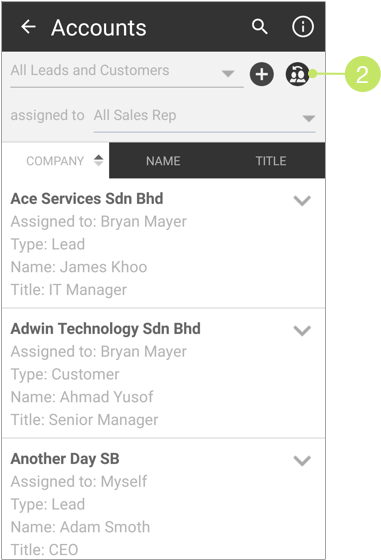This screenshot has width=381, height=560.
Task: Open search with the magnifier icon
Action: [260, 27]
